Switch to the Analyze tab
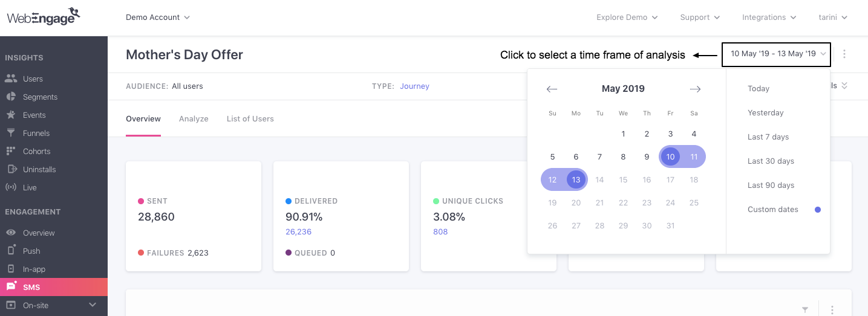Screen dimensions: 868x316 (194, 119)
